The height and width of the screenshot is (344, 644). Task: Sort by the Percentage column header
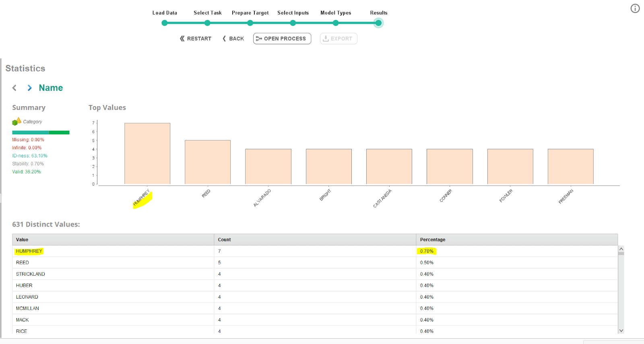(433, 240)
